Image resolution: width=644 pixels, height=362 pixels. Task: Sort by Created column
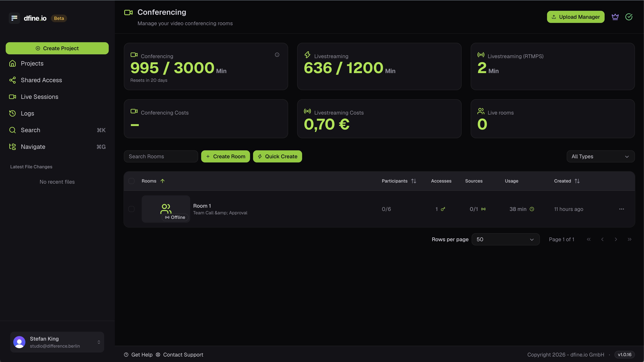click(x=577, y=181)
